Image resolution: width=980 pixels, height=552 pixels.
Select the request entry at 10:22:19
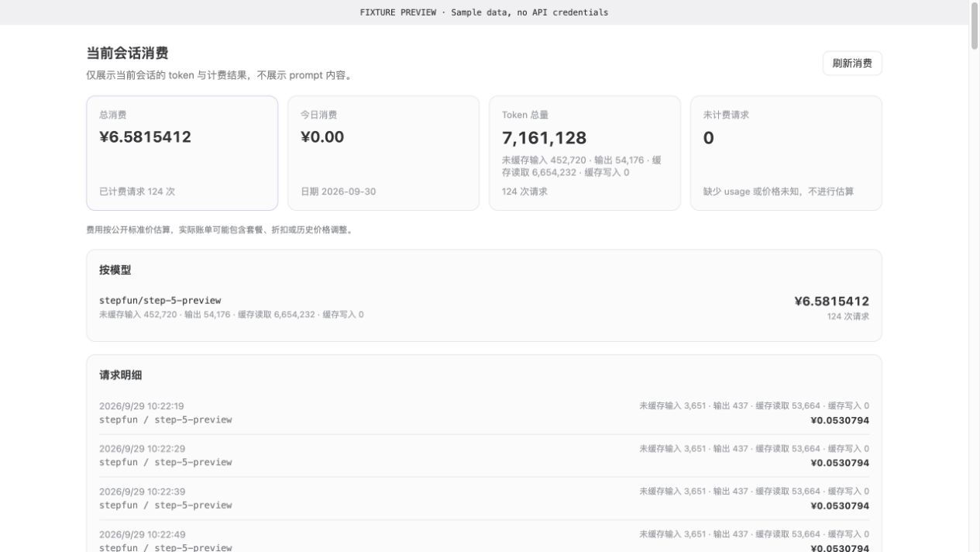484,413
